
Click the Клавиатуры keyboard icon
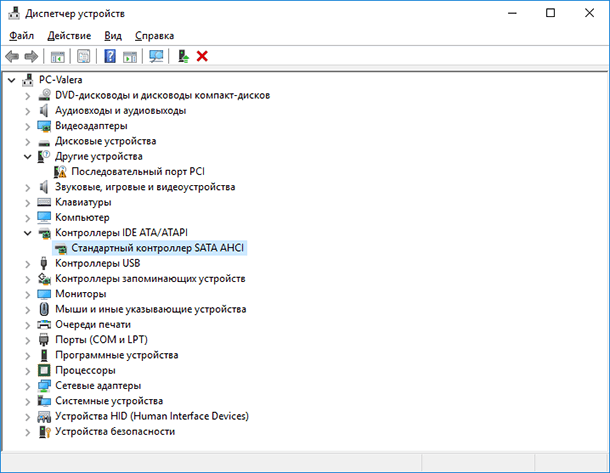(x=44, y=202)
